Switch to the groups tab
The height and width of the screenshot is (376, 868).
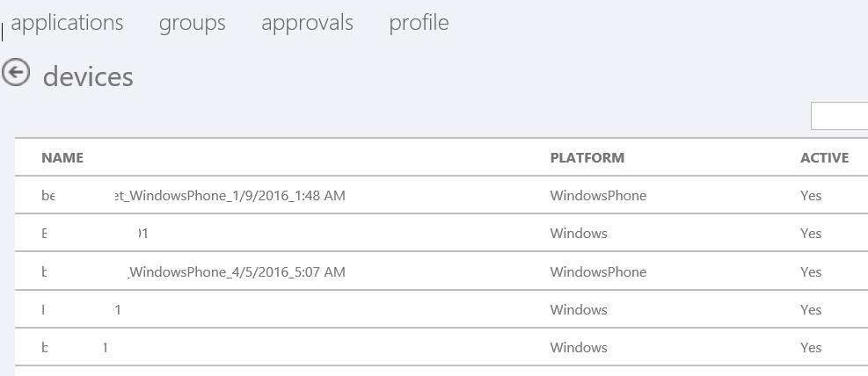[192, 23]
